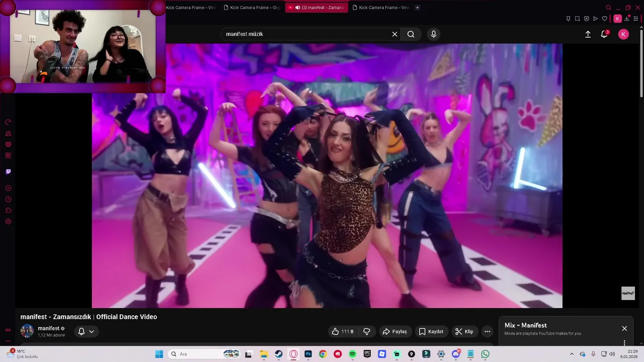The height and width of the screenshot is (362, 644).
Task: Open volume control in system tray
Action: (x=612, y=354)
